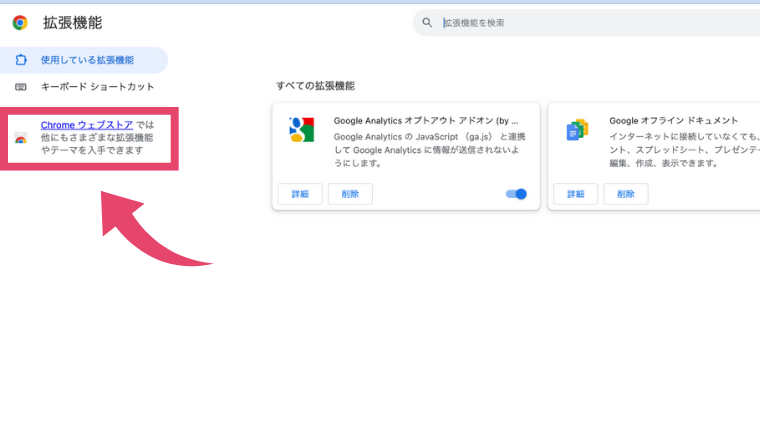The image size is (760, 428).
Task: Click 削除 for Google オフライン ドキュメント
Action: [x=626, y=194]
